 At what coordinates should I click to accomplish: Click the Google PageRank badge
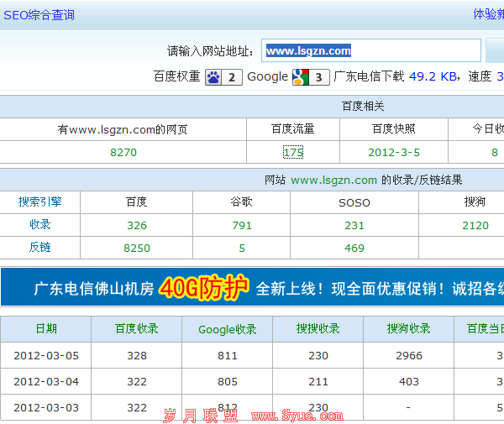click(311, 77)
